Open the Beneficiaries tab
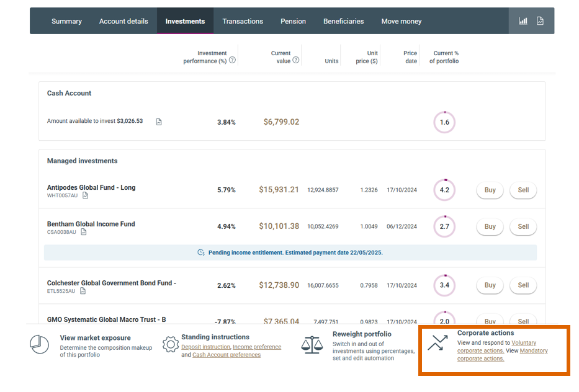This screenshot has width=579, height=392. pyautogui.click(x=343, y=21)
